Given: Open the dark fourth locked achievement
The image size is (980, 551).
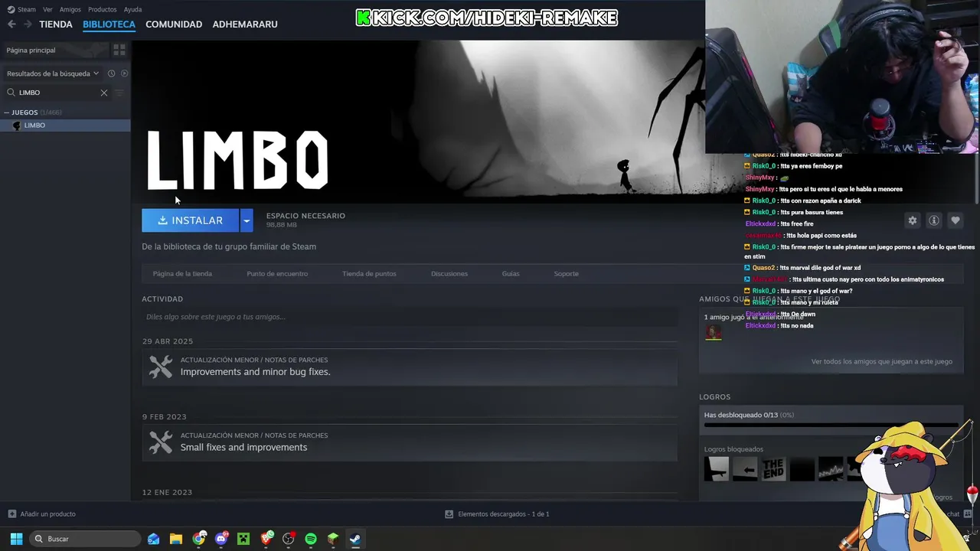Looking at the screenshot, I should click(x=802, y=468).
